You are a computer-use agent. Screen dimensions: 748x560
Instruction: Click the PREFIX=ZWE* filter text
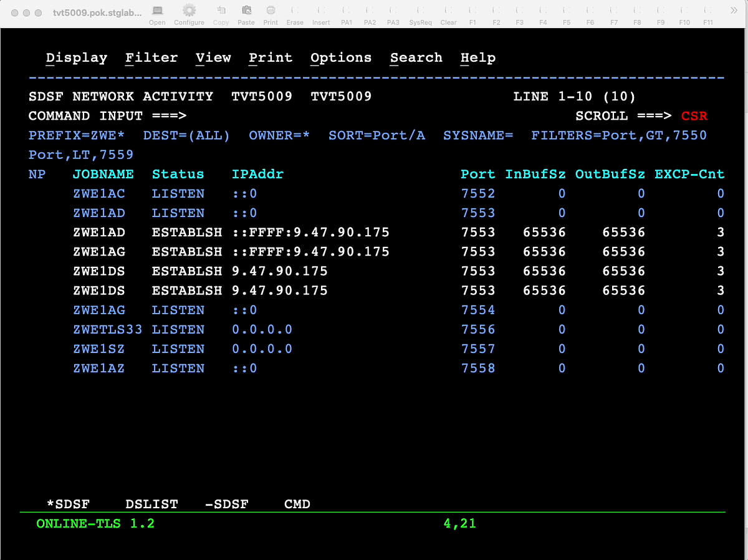coord(77,135)
